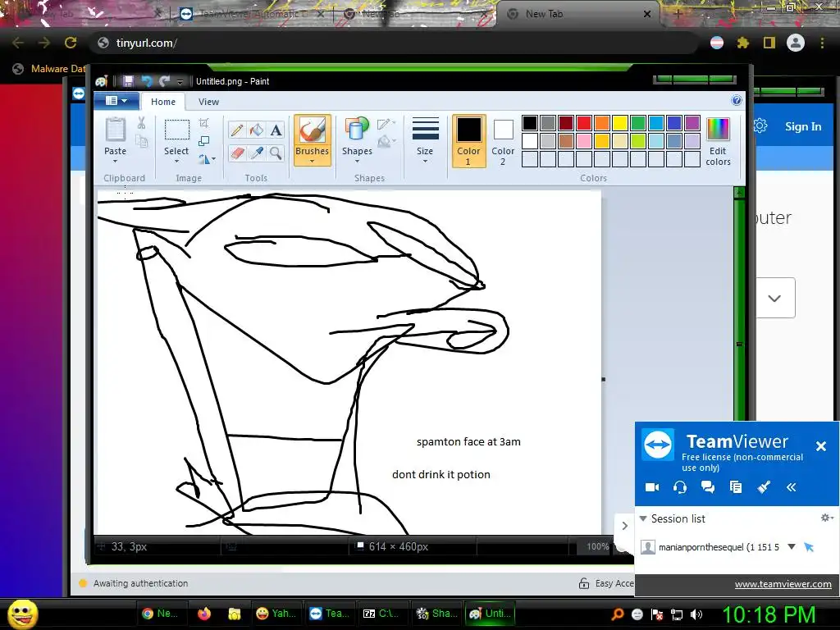Open the Shapes gallery dropdown
The image size is (840, 630).
[357, 161]
